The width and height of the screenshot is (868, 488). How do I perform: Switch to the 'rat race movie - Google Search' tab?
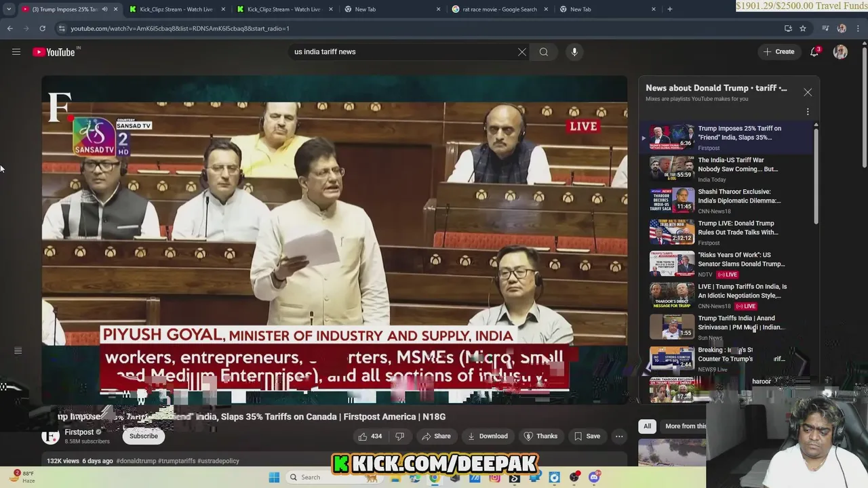(499, 9)
